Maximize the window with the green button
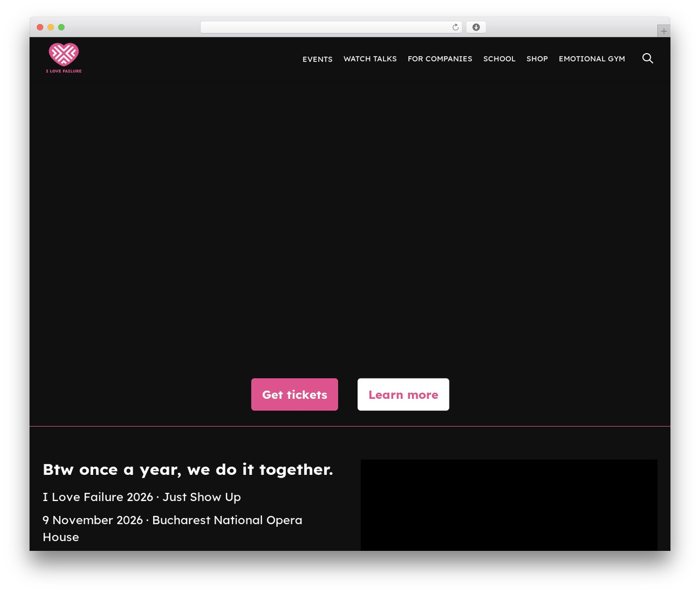The height and width of the screenshot is (593, 700). pos(61,27)
